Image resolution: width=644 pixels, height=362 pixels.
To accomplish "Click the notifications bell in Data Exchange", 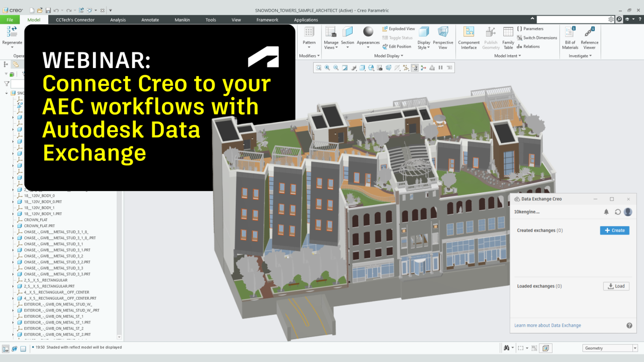I will click(x=606, y=212).
